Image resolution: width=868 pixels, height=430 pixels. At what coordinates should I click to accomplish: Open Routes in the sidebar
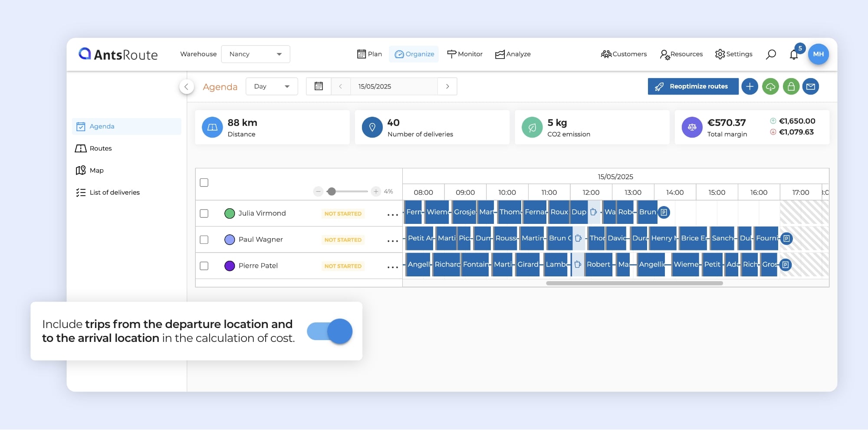coord(100,148)
